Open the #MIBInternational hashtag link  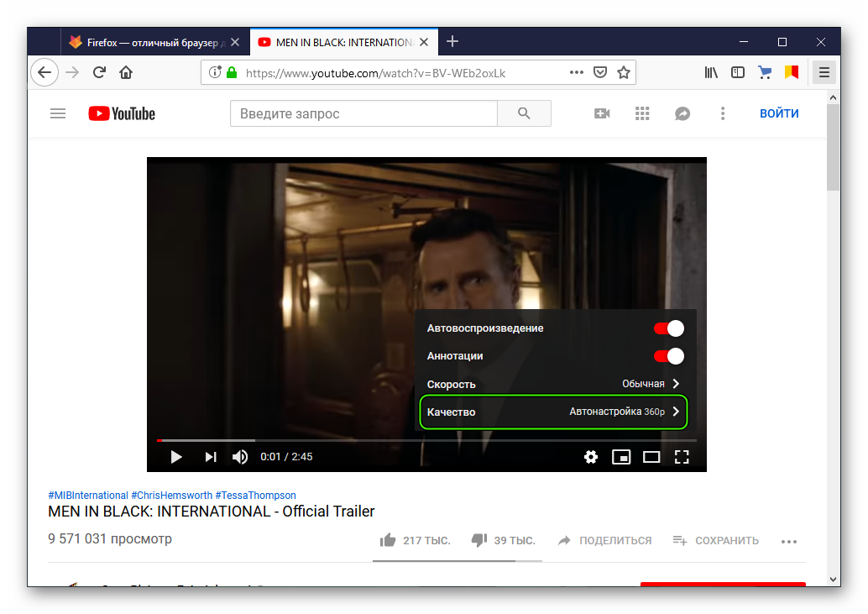tap(88, 496)
